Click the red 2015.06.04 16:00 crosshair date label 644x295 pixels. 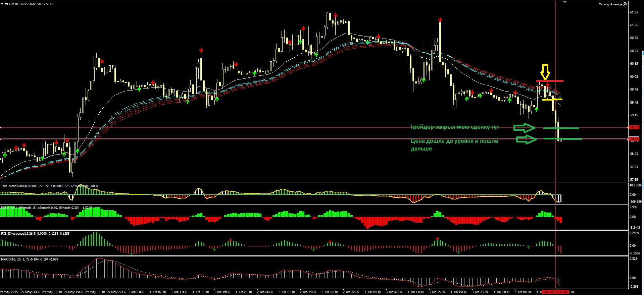coord(555,292)
